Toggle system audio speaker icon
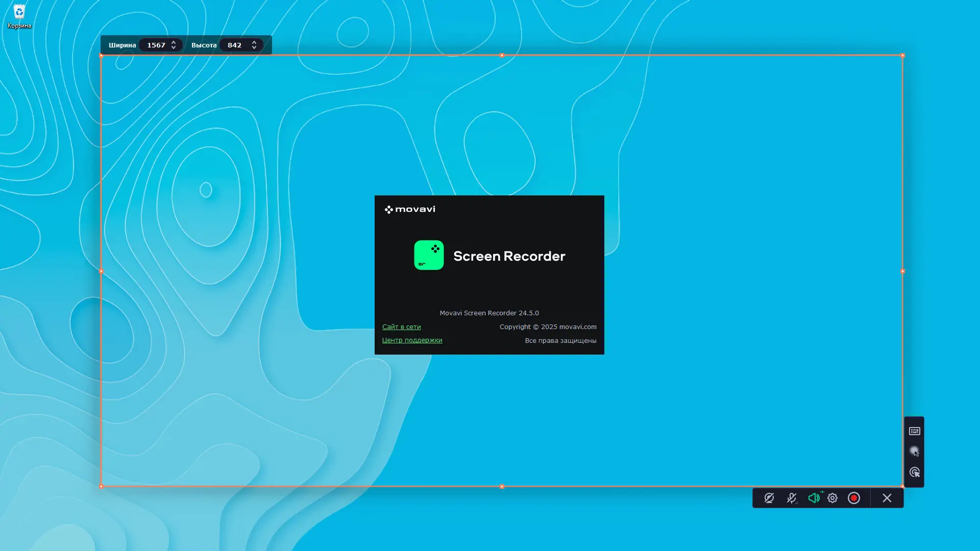Viewport: 980px width, 551px height. [x=814, y=498]
